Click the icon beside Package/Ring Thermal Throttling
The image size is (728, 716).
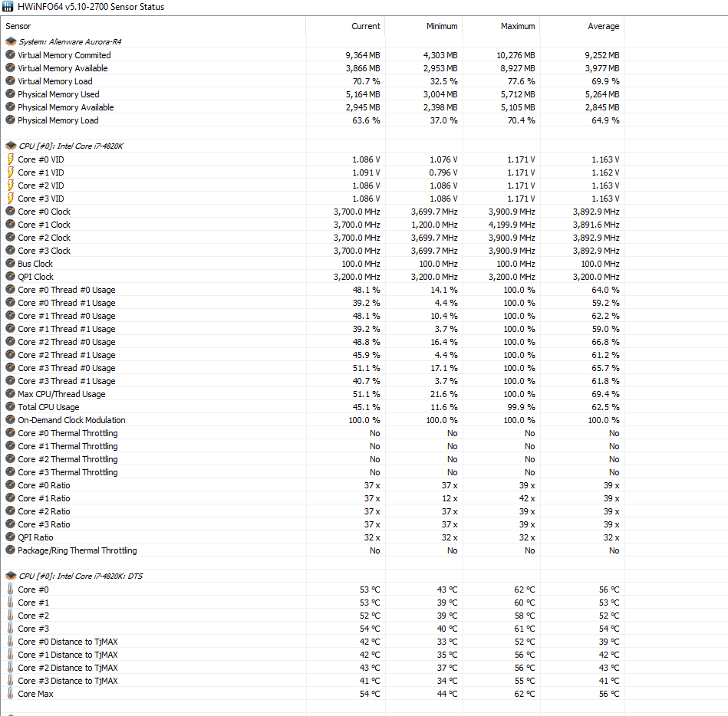tap(10, 550)
